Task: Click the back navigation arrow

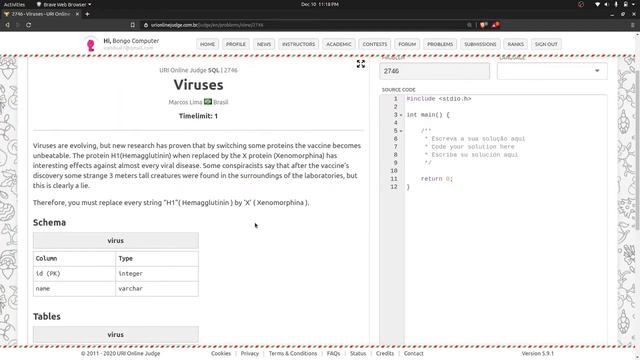Action: (7, 25)
